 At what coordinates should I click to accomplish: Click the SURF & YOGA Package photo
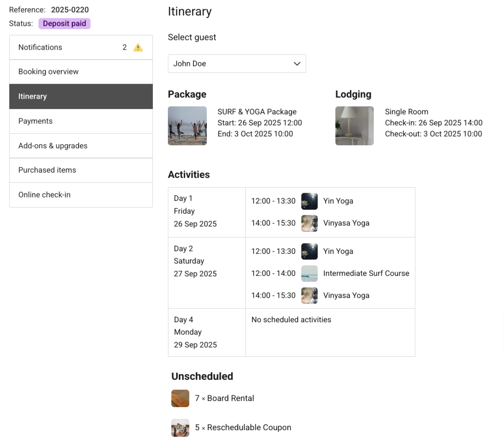187,126
